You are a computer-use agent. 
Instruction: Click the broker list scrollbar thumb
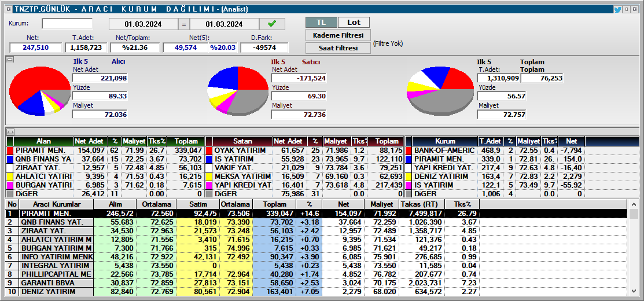(634, 214)
